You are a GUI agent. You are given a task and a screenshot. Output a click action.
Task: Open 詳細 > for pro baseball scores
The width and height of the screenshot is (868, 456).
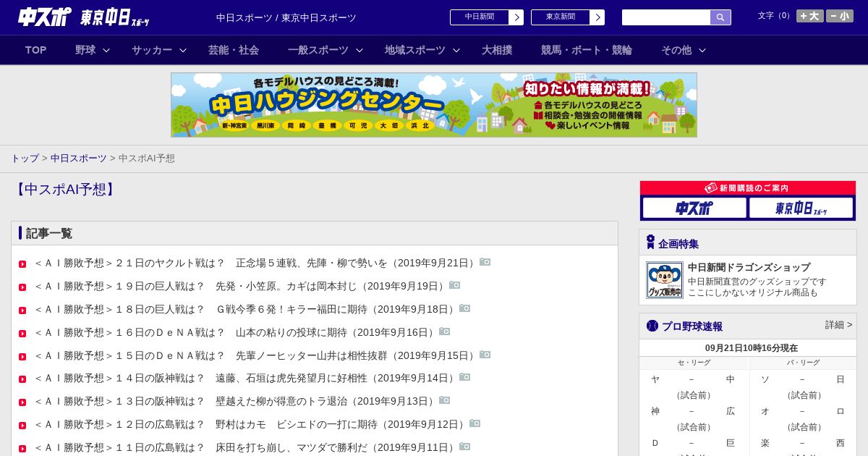(x=839, y=325)
